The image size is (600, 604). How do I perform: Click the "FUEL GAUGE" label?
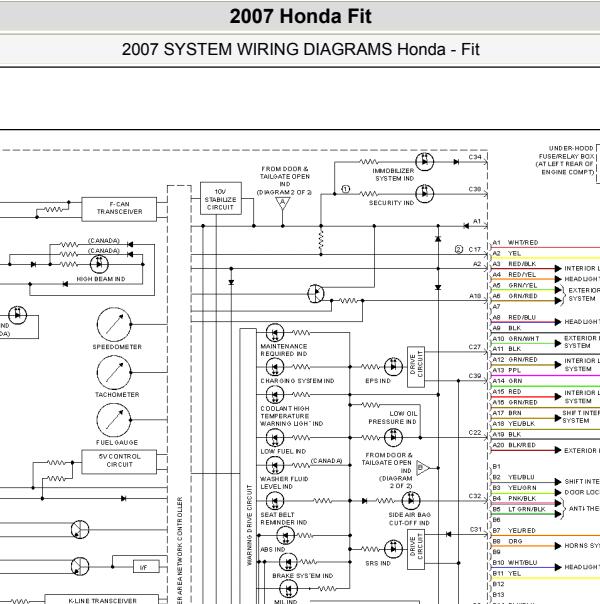coord(117,443)
